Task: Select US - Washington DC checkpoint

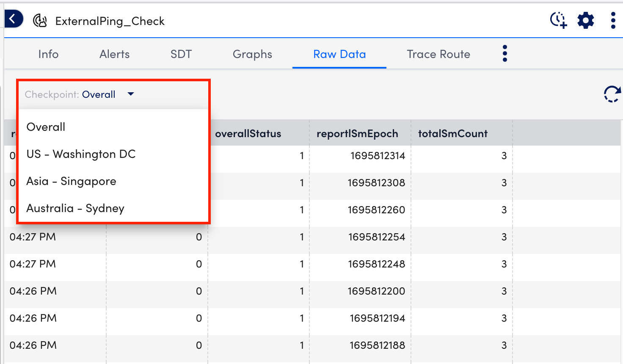Action: [x=81, y=154]
